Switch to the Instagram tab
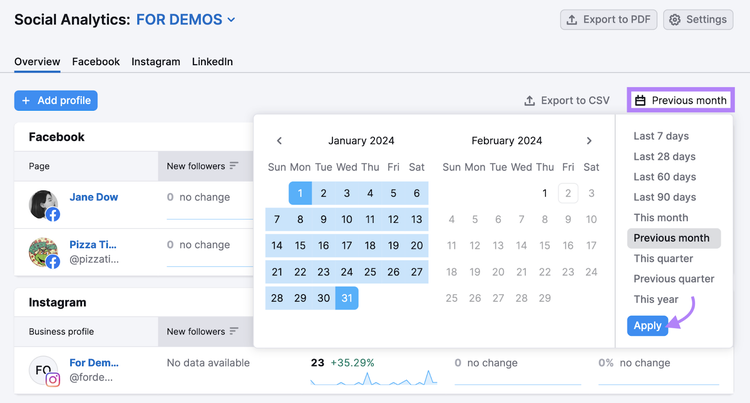The image size is (750, 403). [156, 62]
